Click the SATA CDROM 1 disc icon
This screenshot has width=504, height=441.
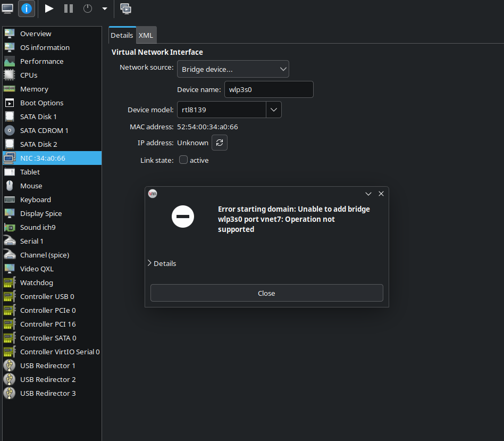coord(10,130)
